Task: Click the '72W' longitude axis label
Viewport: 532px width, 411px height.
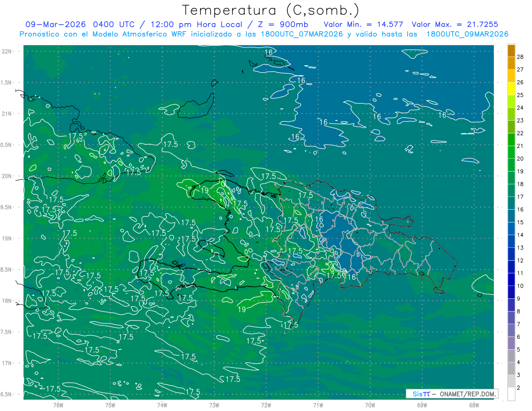Action: [266, 405]
